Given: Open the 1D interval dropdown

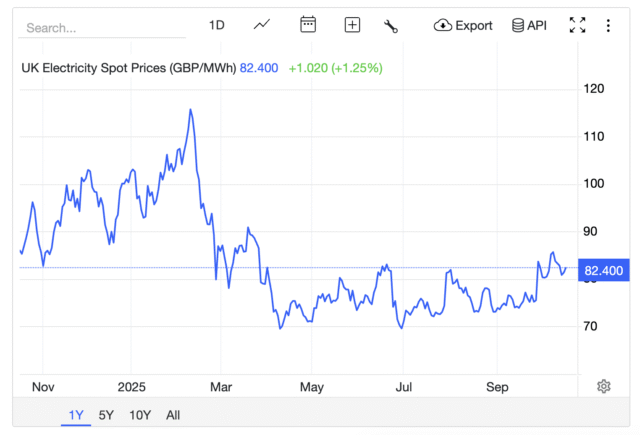Looking at the screenshot, I should tap(216, 25).
